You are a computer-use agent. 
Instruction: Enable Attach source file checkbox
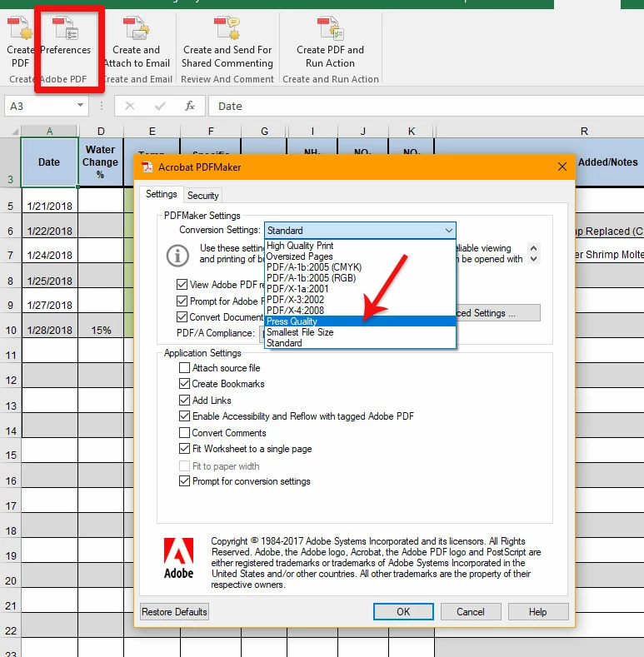click(184, 367)
